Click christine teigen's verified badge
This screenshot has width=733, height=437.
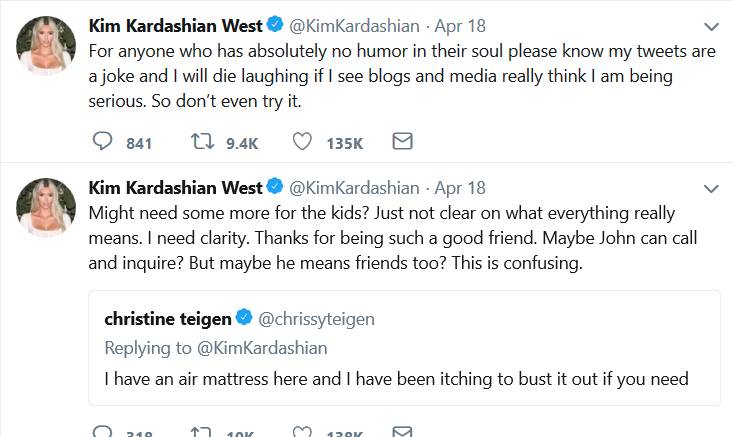click(244, 319)
